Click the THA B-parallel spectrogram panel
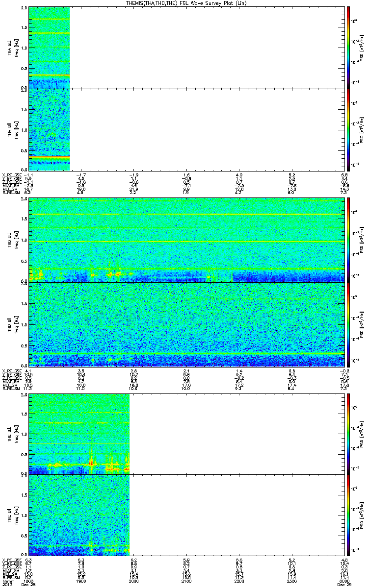This screenshot has width=368, height=588. click(185, 129)
